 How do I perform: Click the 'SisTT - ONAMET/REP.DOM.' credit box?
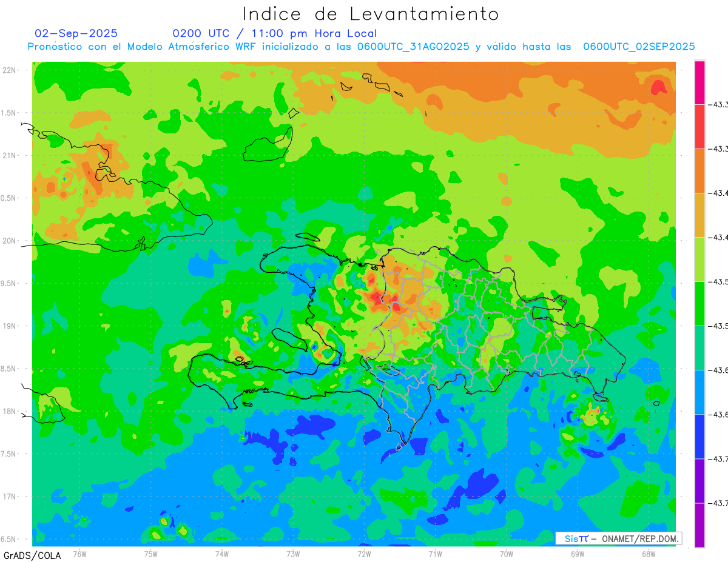pos(619,538)
